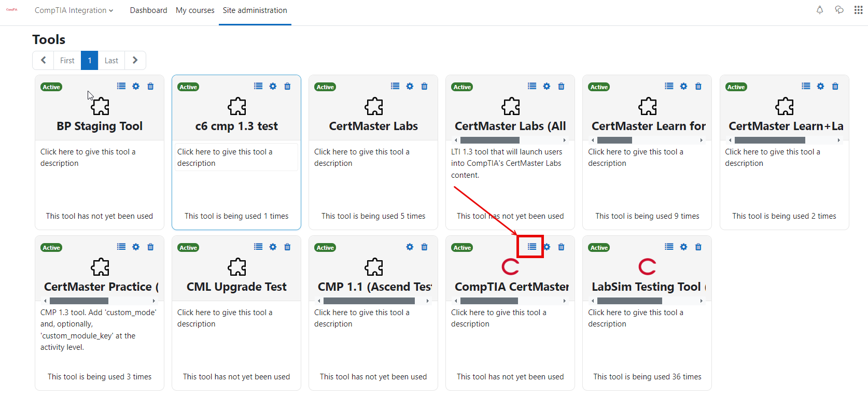Click gear icon on CMP 1.1 card
Image resolution: width=868 pixels, height=397 pixels.
coord(410,247)
